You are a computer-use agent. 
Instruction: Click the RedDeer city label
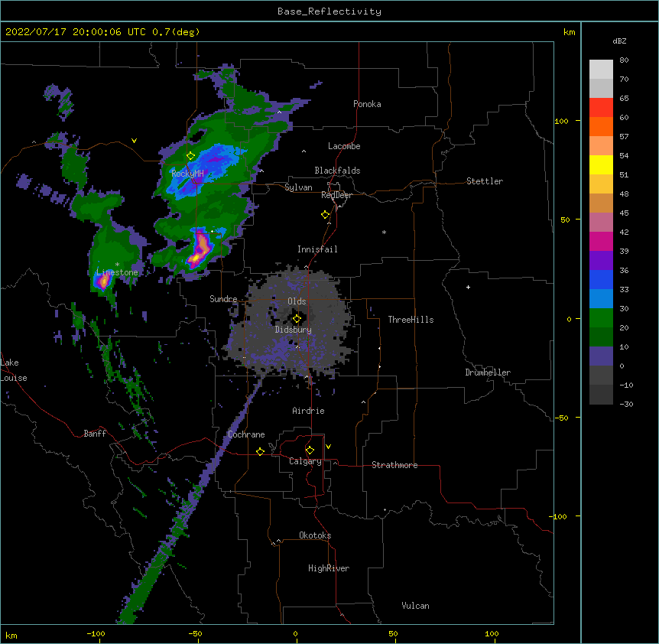[x=336, y=195]
